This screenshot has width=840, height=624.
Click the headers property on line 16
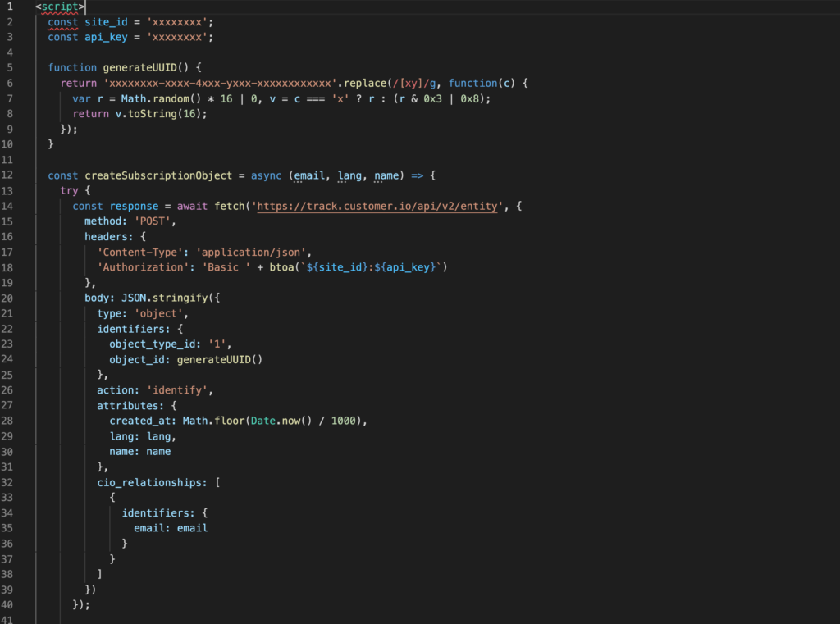point(106,237)
